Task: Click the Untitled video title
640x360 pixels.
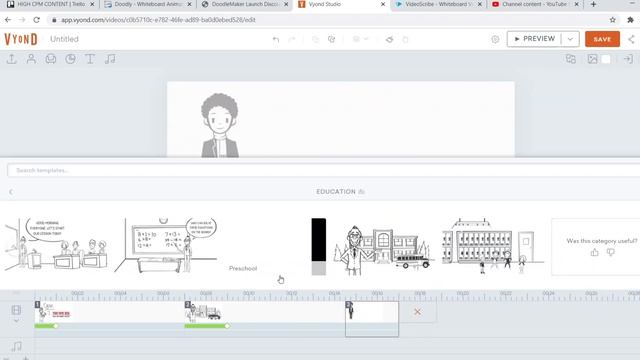Action: pos(64,39)
